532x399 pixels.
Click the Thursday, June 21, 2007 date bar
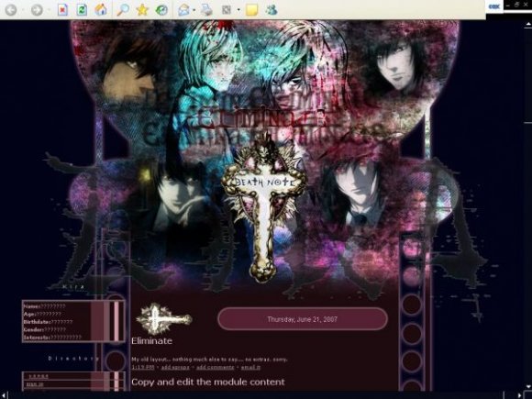(303, 319)
